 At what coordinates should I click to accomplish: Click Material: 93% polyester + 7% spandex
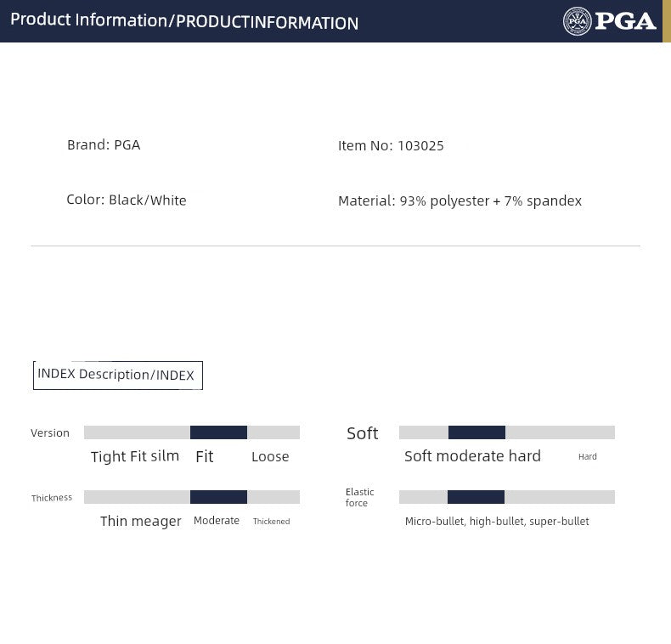pos(460,201)
